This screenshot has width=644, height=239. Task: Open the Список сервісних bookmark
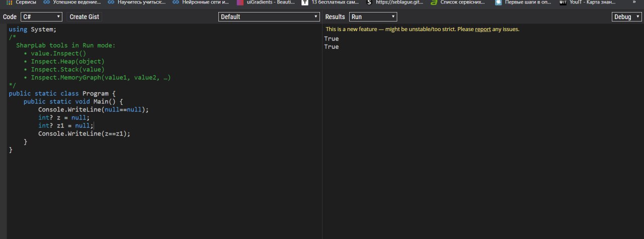[x=458, y=3]
